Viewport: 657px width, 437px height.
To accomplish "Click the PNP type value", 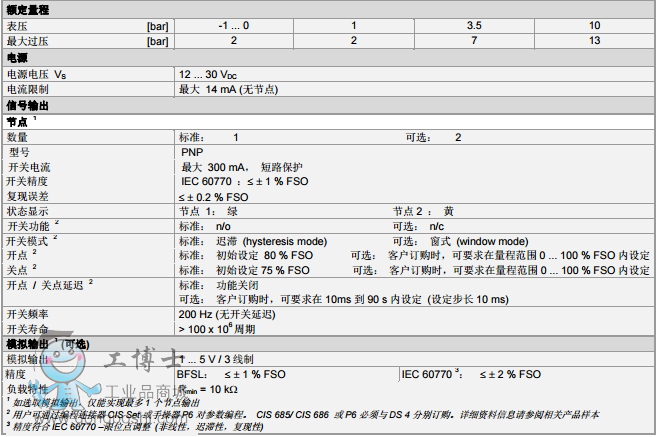I will point(192,152).
